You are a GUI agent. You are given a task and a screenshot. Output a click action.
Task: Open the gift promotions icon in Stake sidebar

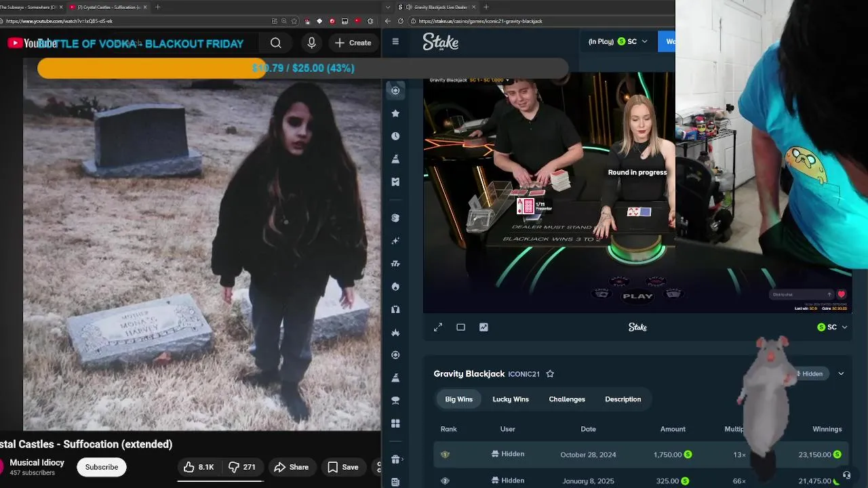(395, 460)
